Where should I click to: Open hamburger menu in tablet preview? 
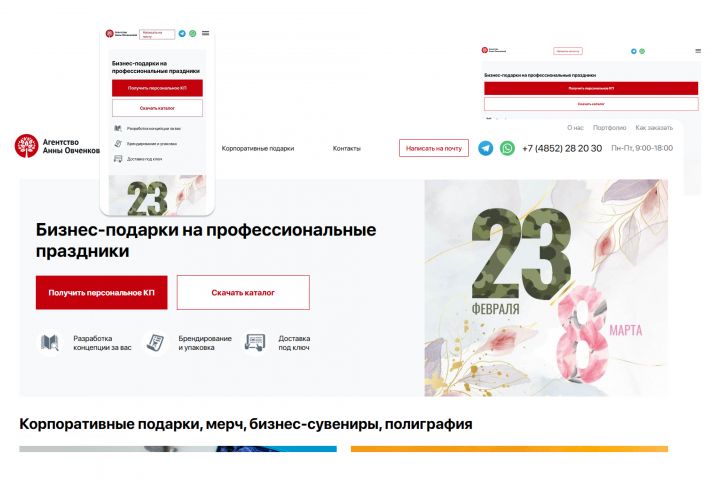[x=698, y=51]
